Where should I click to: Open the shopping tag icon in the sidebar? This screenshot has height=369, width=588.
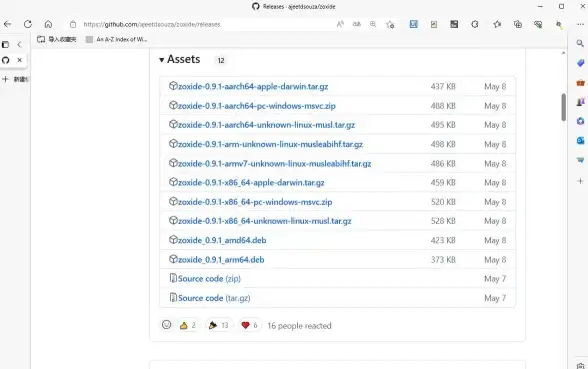tap(580, 63)
